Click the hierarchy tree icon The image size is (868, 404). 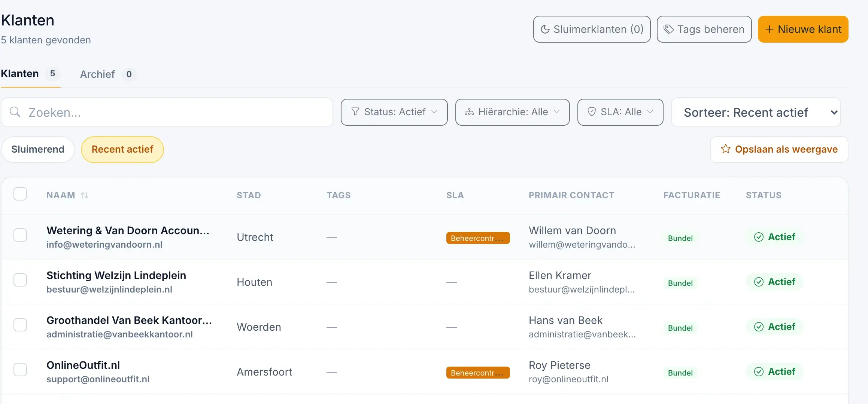469,112
